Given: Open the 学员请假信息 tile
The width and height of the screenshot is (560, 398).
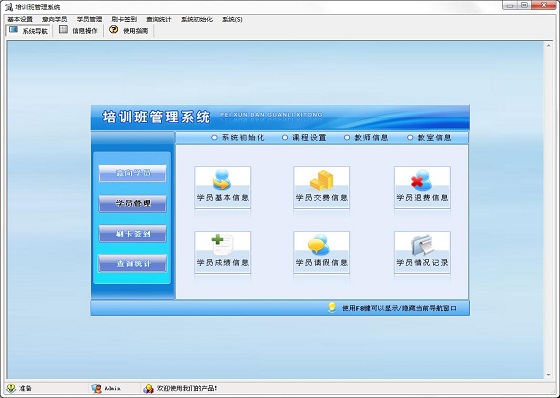Looking at the screenshot, I should pyautogui.click(x=321, y=252).
